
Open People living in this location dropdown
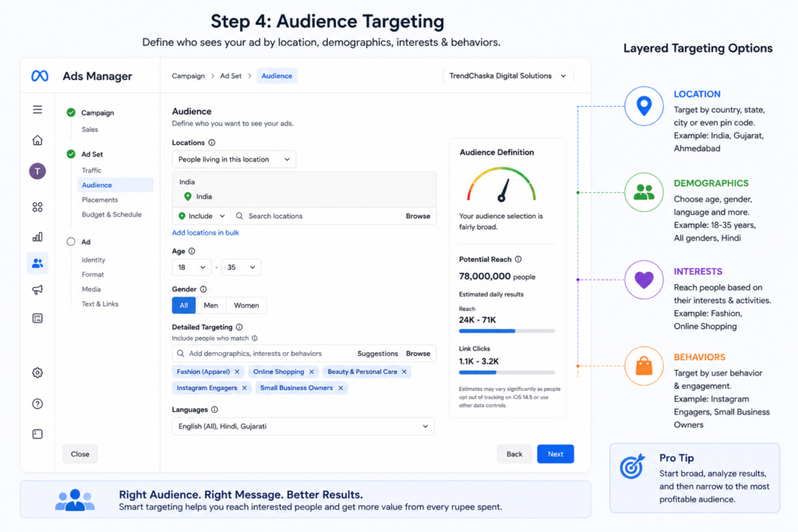point(234,159)
